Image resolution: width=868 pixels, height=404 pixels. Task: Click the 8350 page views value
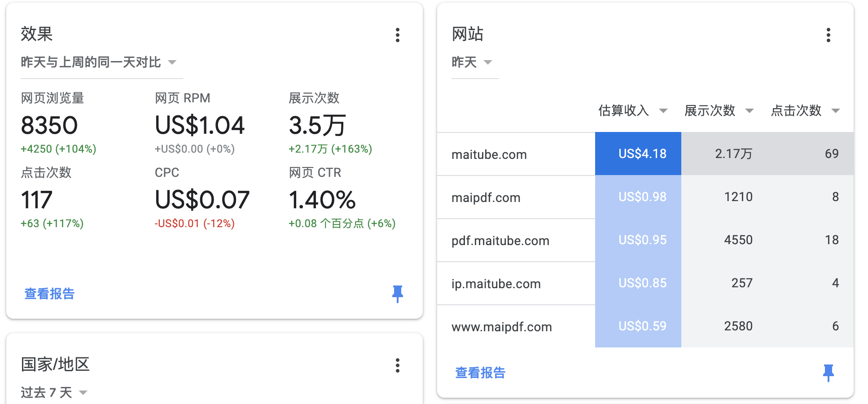[49, 125]
